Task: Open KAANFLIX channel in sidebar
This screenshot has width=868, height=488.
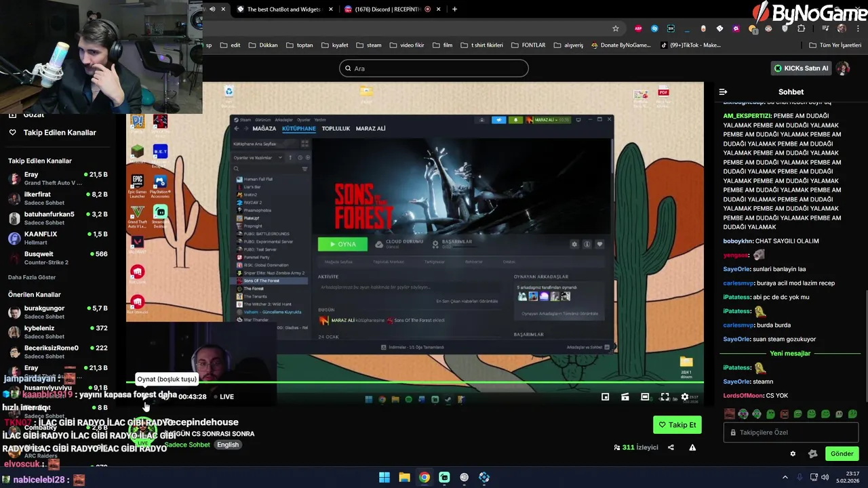Action: [58, 238]
